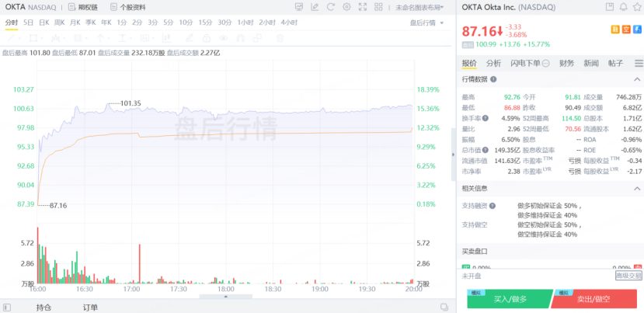Click the yellow 融 margin badge
This screenshot has height=313, width=644.
(x=615, y=30)
